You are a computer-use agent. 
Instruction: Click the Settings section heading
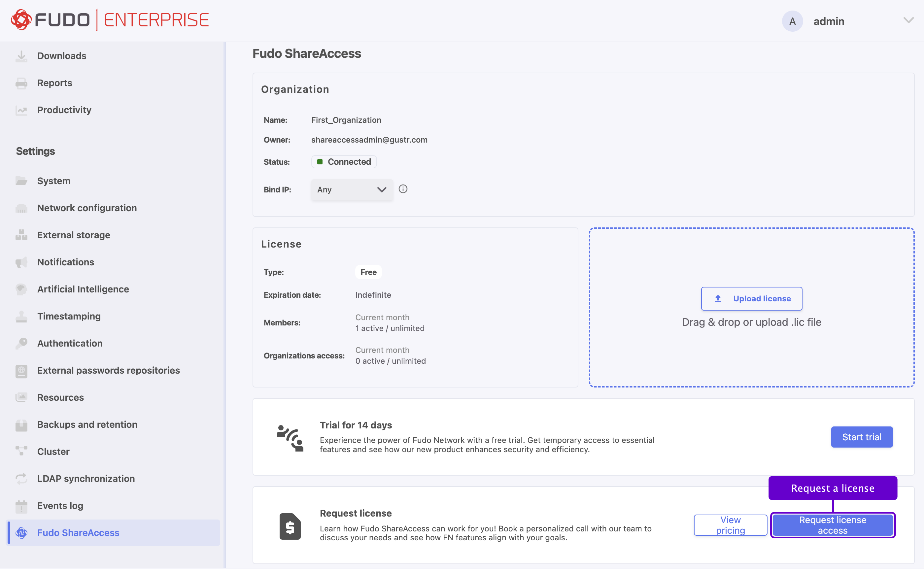pyautogui.click(x=36, y=151)
